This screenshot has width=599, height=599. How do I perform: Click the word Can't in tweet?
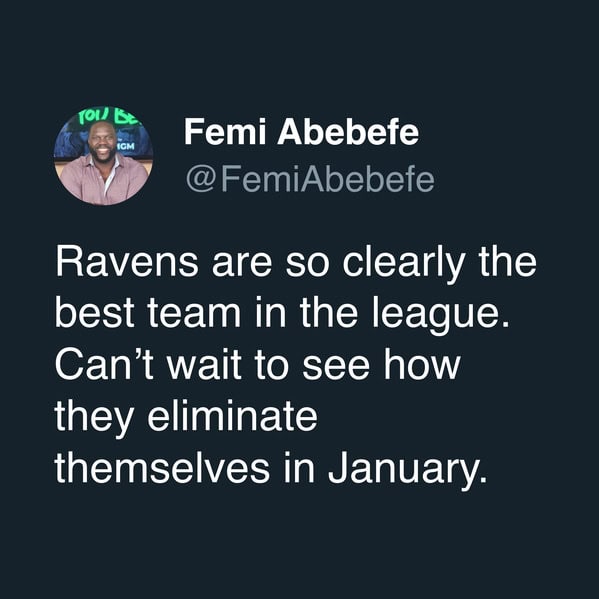pos(105,365)
